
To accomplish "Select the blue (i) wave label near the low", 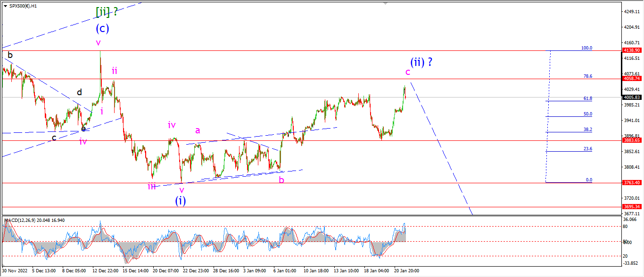I will [181, 200].
